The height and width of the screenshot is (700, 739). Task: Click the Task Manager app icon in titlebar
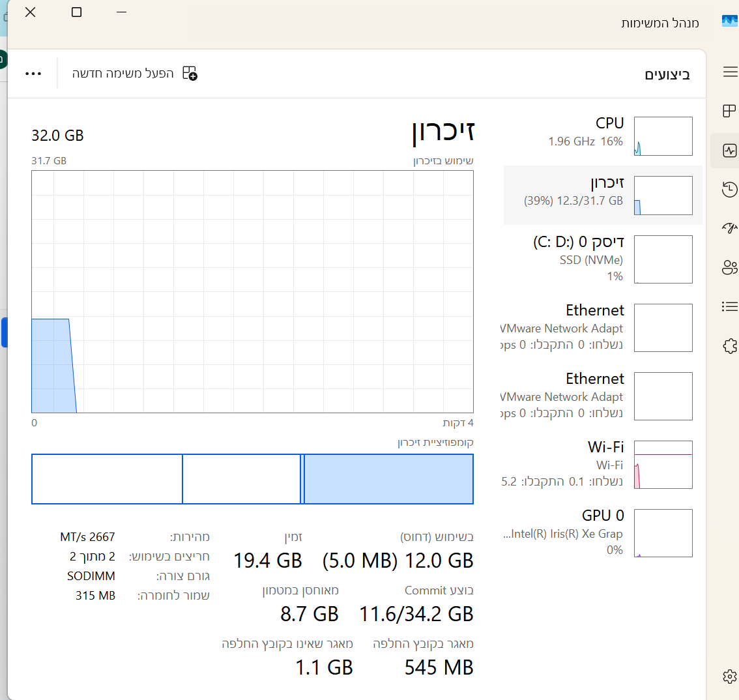coord(731,20)
